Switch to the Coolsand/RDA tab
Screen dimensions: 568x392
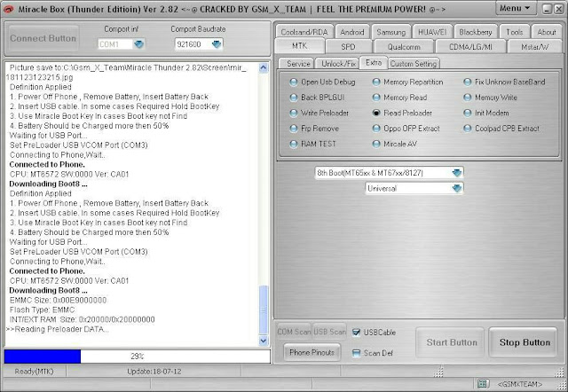304,32
